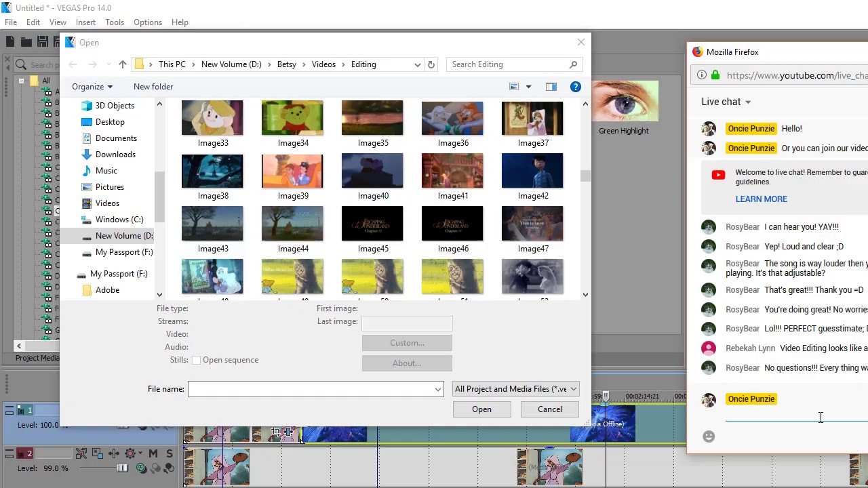
Task: Click the magnifier in Project Media search
Action: pyautogui.click(x=21, y=65)
